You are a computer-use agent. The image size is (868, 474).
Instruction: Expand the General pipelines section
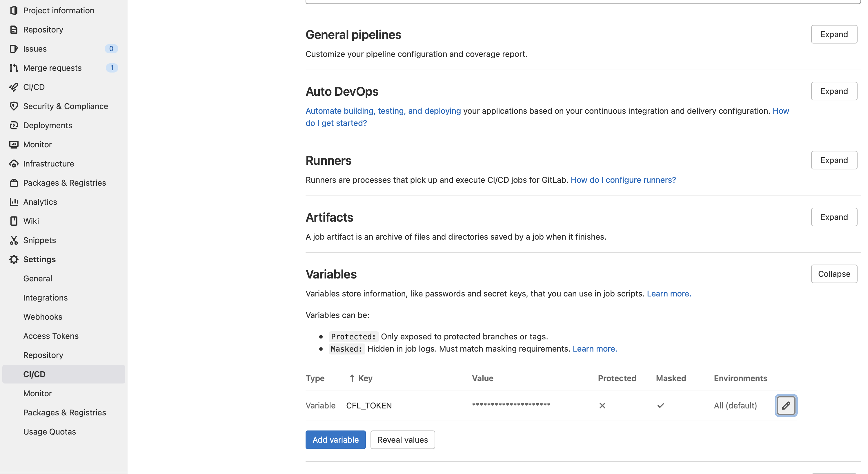834,35
